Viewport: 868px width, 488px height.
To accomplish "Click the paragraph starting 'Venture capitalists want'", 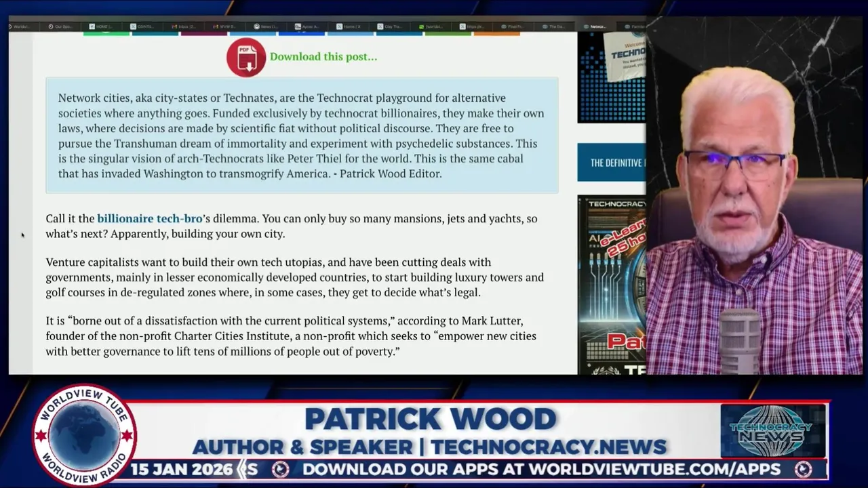I will (x=294, y=277).
